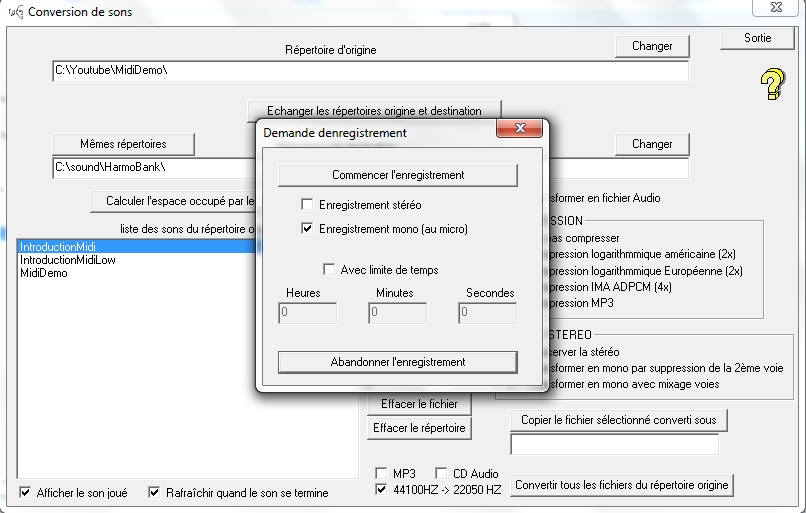The image size is (806, 513).
Task: Click Commencer l'enregistrement button
Action: (x=397, y=175)
